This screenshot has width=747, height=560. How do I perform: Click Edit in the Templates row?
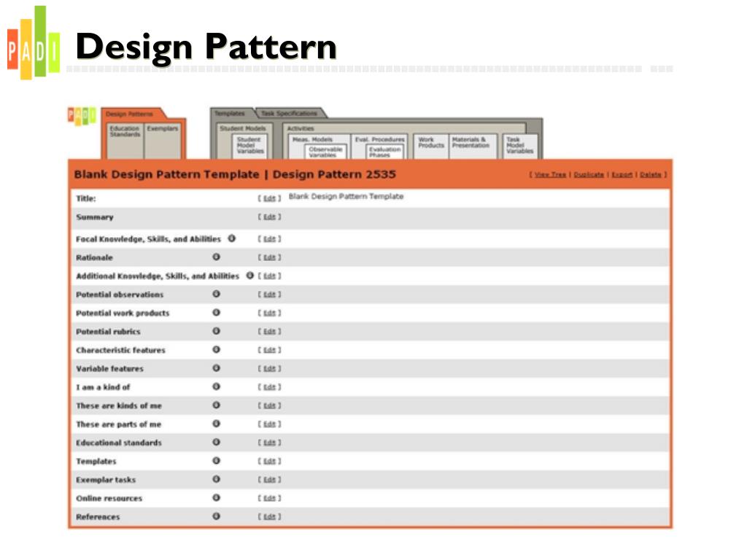(270, 462)
